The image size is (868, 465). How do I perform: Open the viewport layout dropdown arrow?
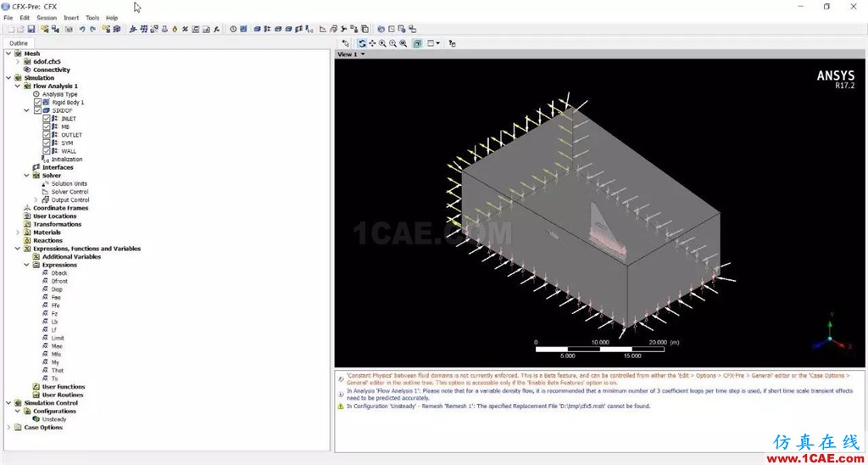[438, 42]
